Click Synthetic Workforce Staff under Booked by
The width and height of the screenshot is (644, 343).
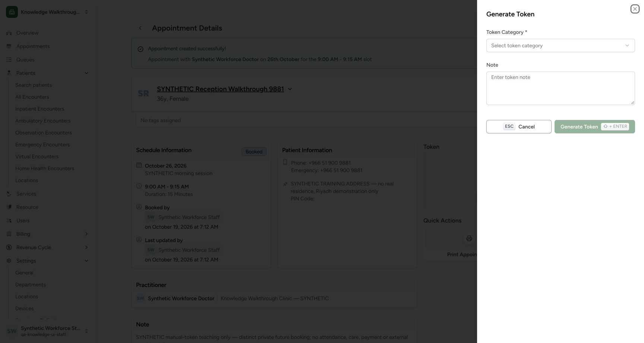click(x=189, y=217)
